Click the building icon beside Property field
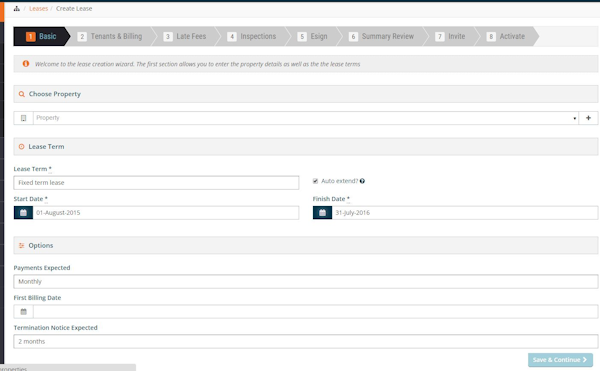Screen dimensions: 600x371 23,118
